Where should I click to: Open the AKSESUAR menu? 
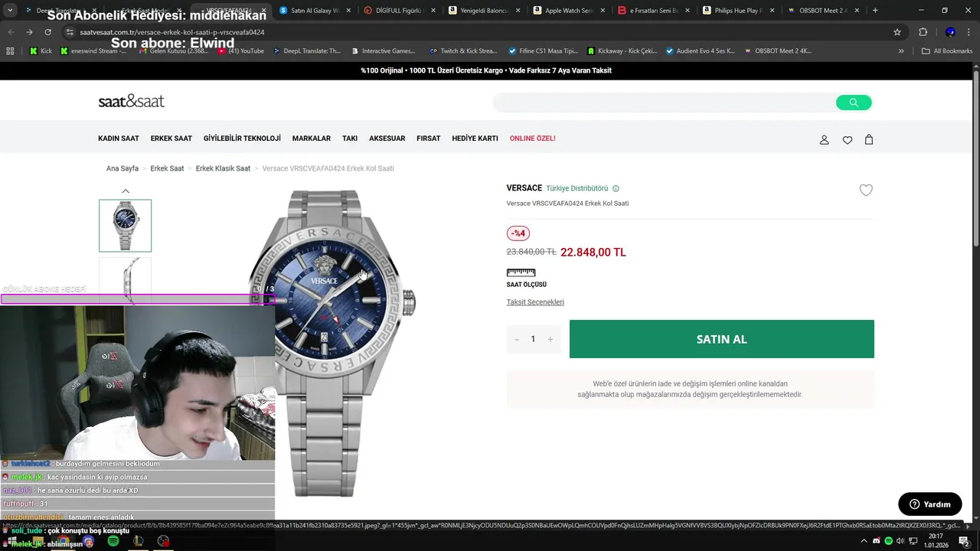click(x=387, y=139)
